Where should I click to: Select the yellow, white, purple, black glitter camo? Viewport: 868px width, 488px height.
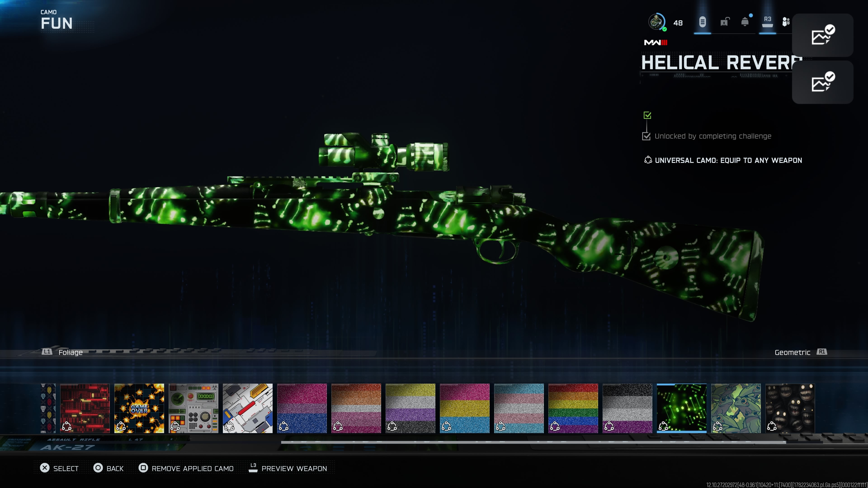410,408
